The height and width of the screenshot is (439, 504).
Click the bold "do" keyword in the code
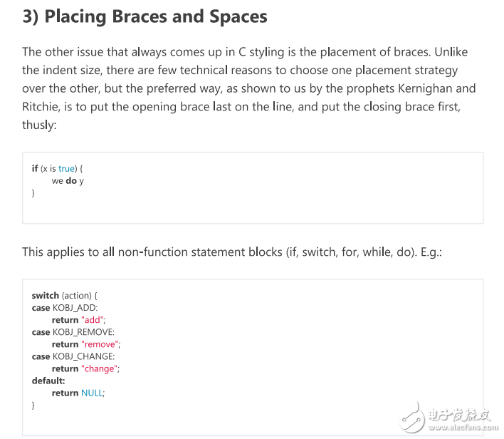click(71, 181)
